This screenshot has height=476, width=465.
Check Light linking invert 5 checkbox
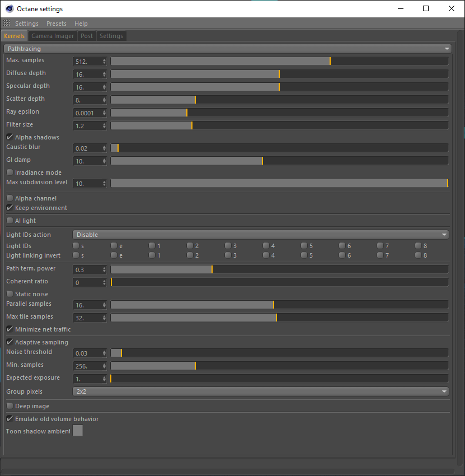pyautogui.click(x=304, y=255)
